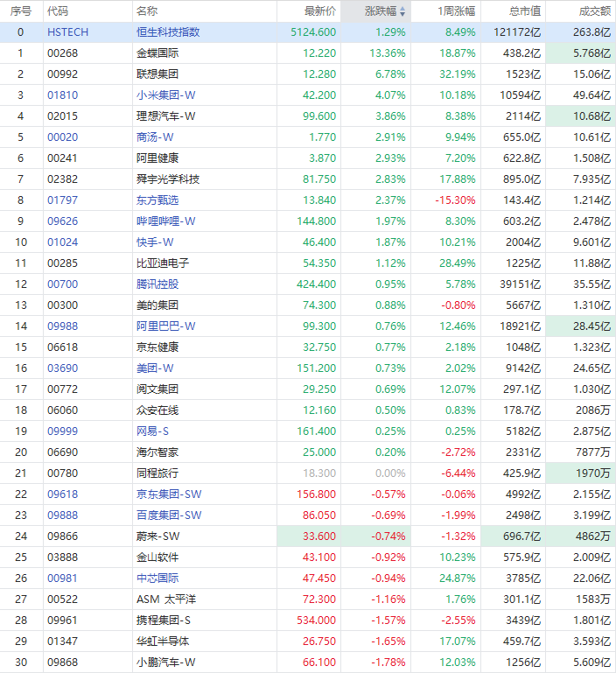Select the 舜宇光学科技 name cell

[x=205, y=179]
